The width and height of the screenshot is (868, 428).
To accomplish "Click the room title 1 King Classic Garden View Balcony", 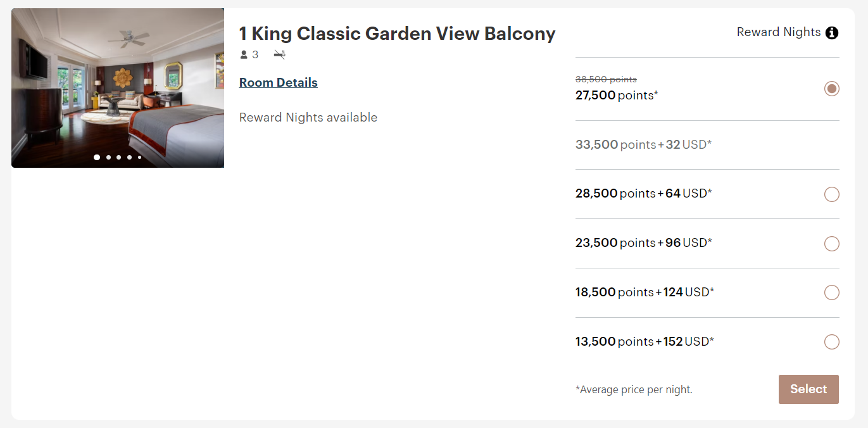I will coord(397,34).
